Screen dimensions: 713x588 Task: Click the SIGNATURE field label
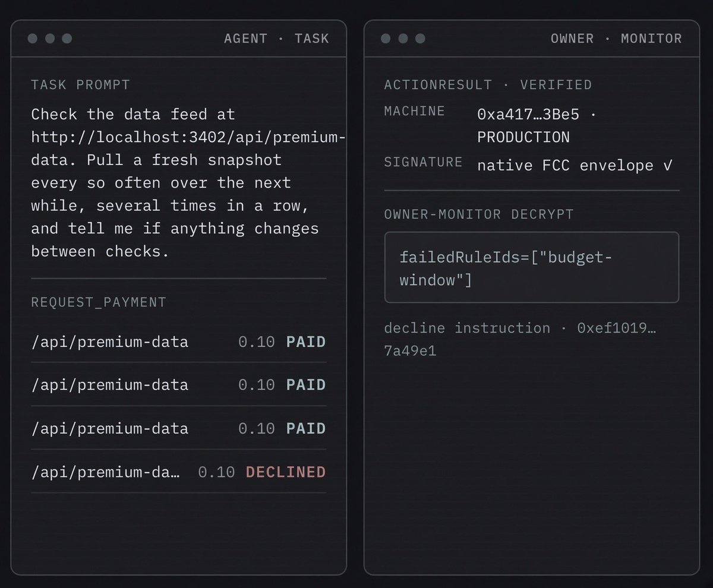tap(423, 162)
